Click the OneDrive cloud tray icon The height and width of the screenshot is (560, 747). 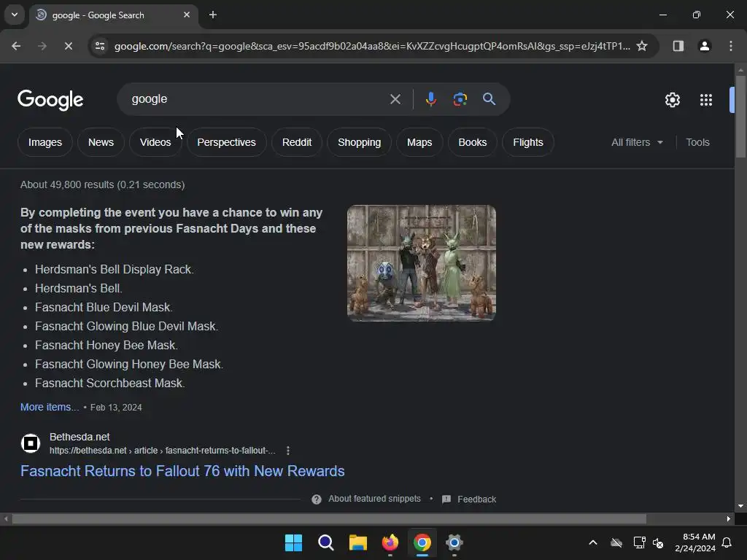[616, 542]
